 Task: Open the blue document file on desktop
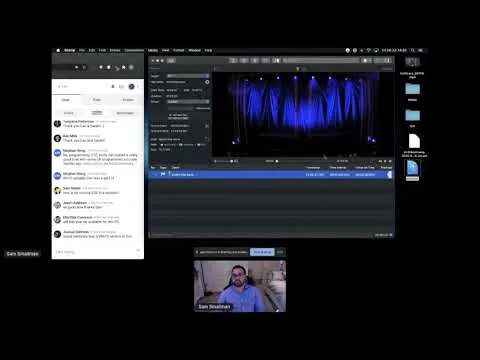[412, 168]
